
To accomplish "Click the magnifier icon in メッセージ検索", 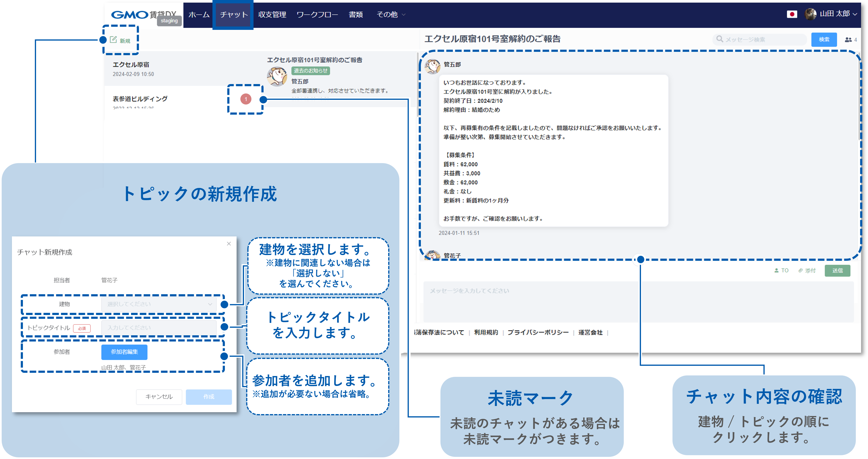I will coord(720,39).
